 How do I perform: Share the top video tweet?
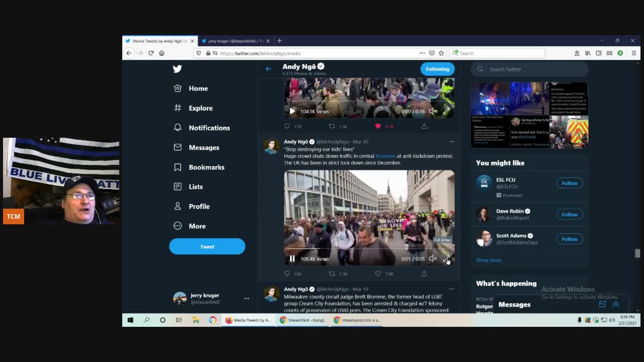[424, 126]
